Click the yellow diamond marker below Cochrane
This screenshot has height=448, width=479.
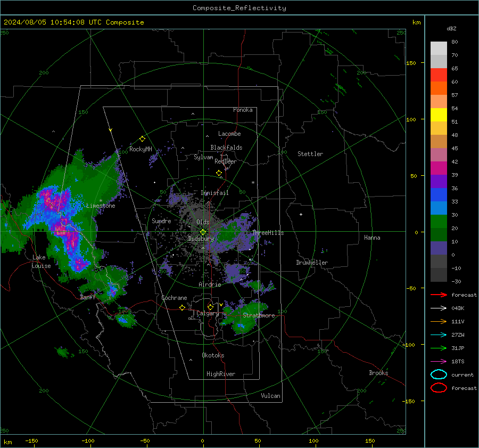pyautogui.click(x=182, y=307)
